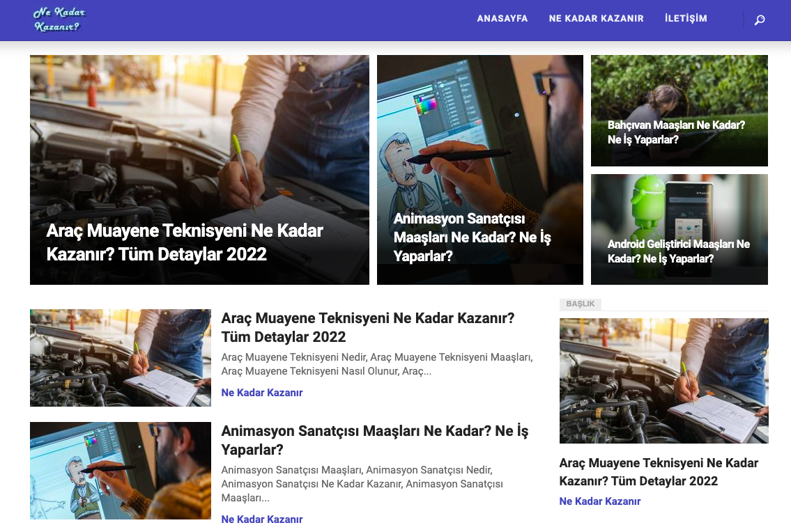Image resolution: width=791 pixels, height=532 pixels.
Task: Open the NE KADAR KAZANIR menu item
Action: click(596, 19)
